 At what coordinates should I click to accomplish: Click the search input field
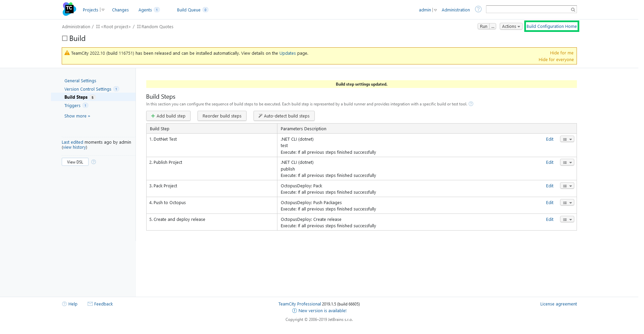[528, 9]
